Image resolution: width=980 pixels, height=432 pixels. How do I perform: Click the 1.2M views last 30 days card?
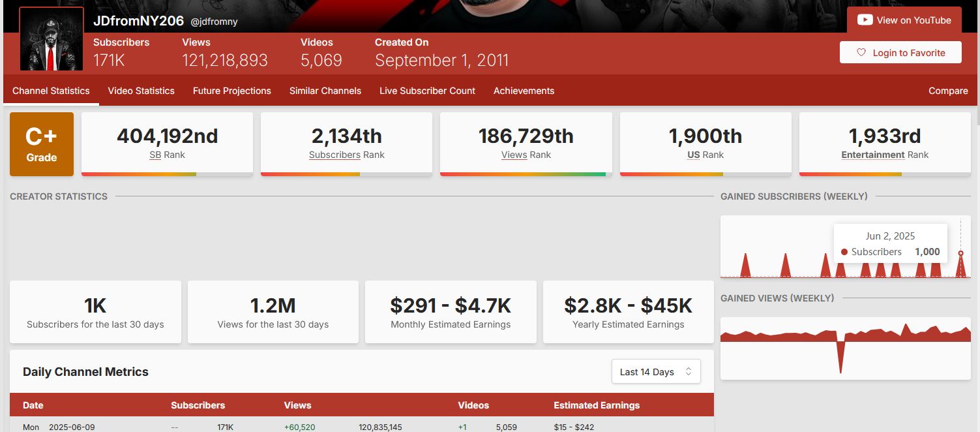(273, 312)
